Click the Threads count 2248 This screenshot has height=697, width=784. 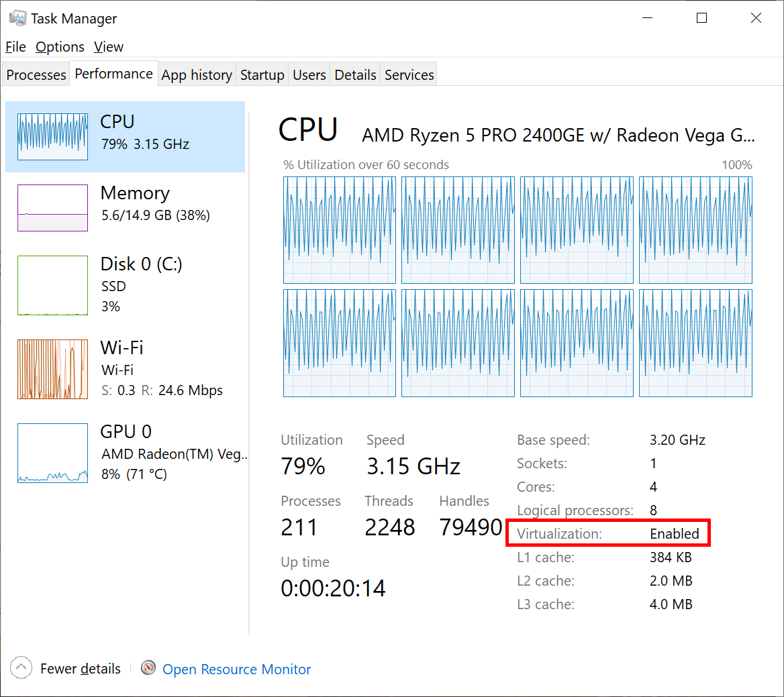[389, 527]
